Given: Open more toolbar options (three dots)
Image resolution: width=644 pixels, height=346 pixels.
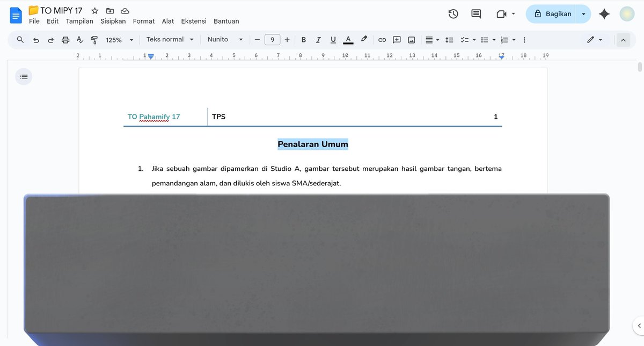Looking at the screenshot, I should 524,40.
